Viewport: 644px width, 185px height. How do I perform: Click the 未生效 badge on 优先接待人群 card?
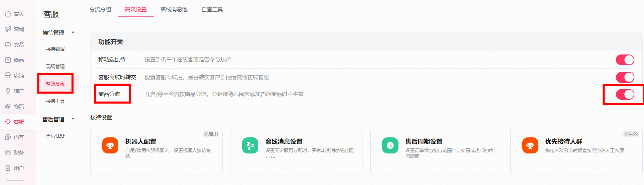[x=631, y=134]
